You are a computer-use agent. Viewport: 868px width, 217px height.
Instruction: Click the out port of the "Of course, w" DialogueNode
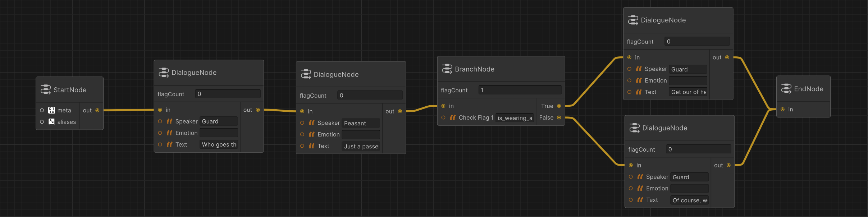(x=728, y=165)
